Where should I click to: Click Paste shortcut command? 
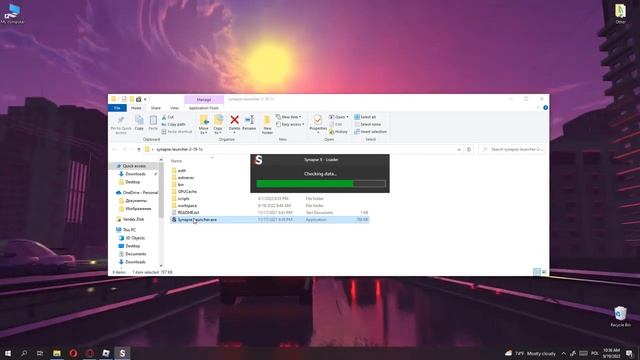coord(177,132)
